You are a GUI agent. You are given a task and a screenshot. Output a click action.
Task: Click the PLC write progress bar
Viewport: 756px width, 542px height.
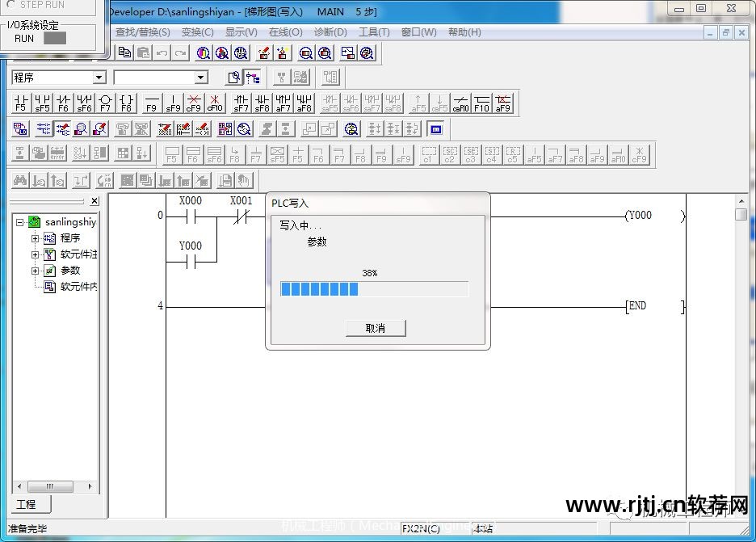[x=374, y=289]
